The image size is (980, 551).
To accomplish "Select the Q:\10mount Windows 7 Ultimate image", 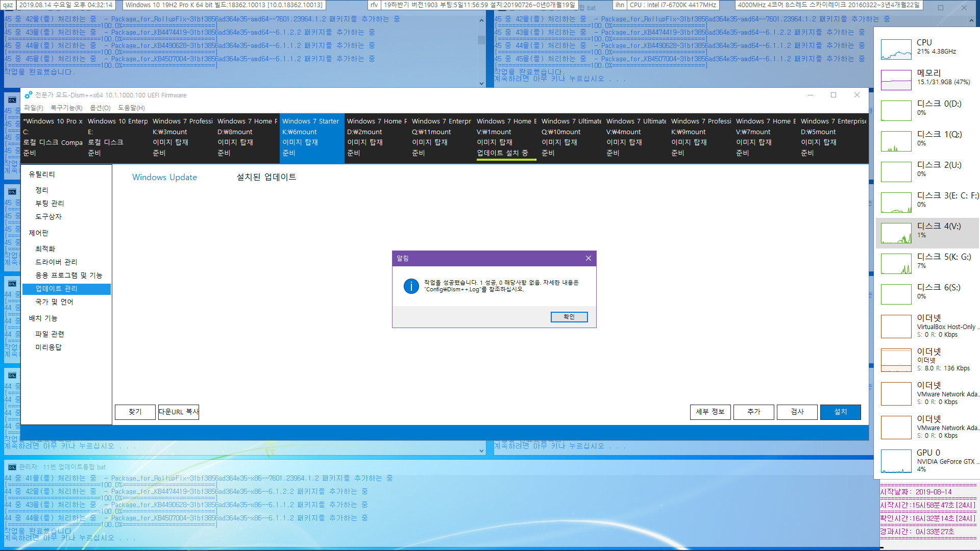I will 571,137.
